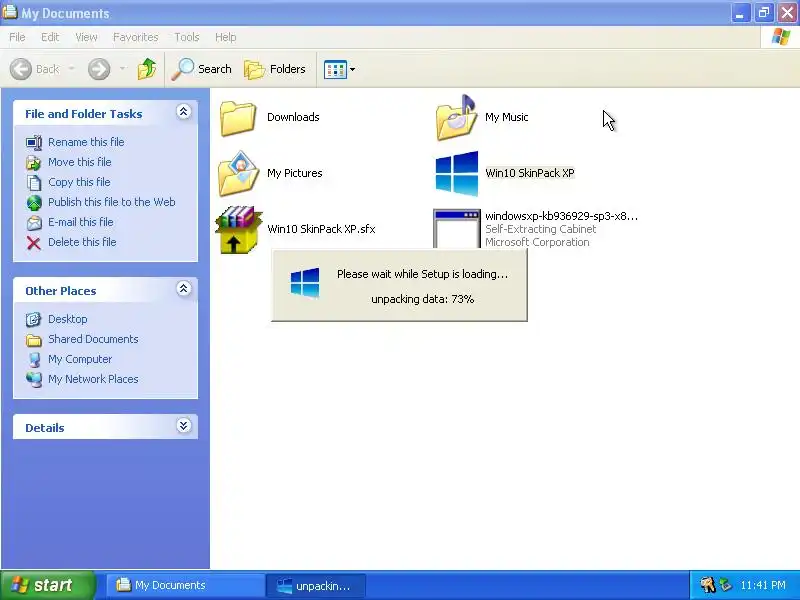Open the Help menu
800x600 pixels.
(226, 37)
